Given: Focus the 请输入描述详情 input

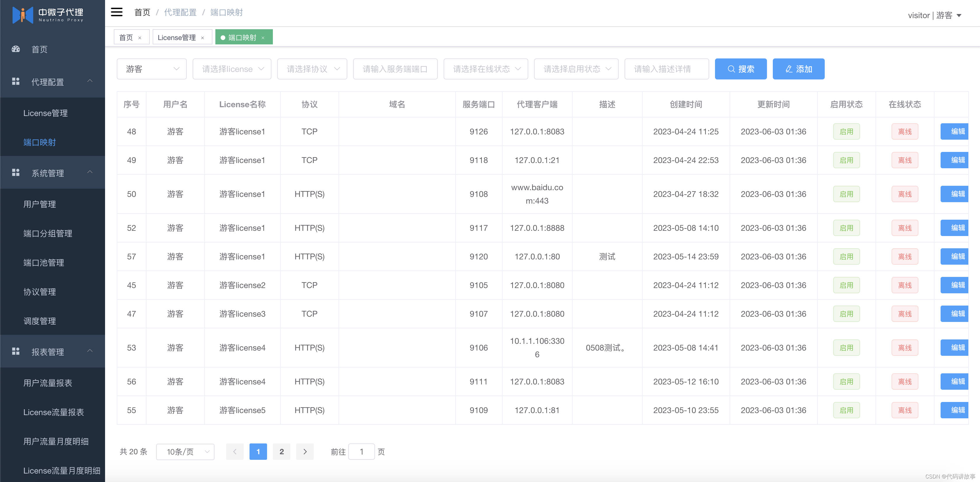Looking at the screenshot, I should click(x=666, y=69).
